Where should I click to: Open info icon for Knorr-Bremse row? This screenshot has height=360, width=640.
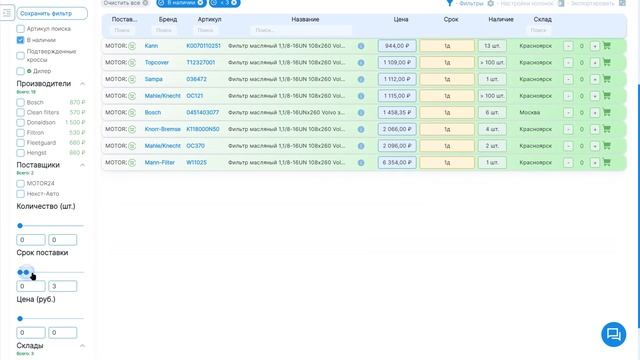[361, 129]
